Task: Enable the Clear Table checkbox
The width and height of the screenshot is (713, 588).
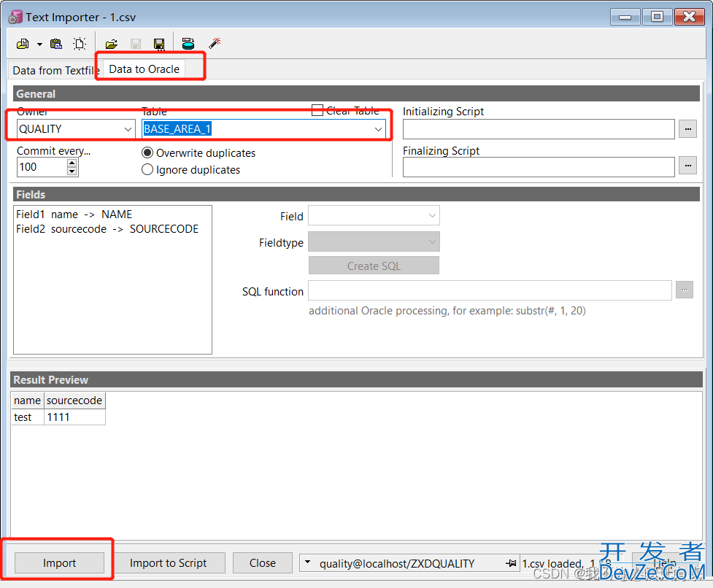Action: 317,110
